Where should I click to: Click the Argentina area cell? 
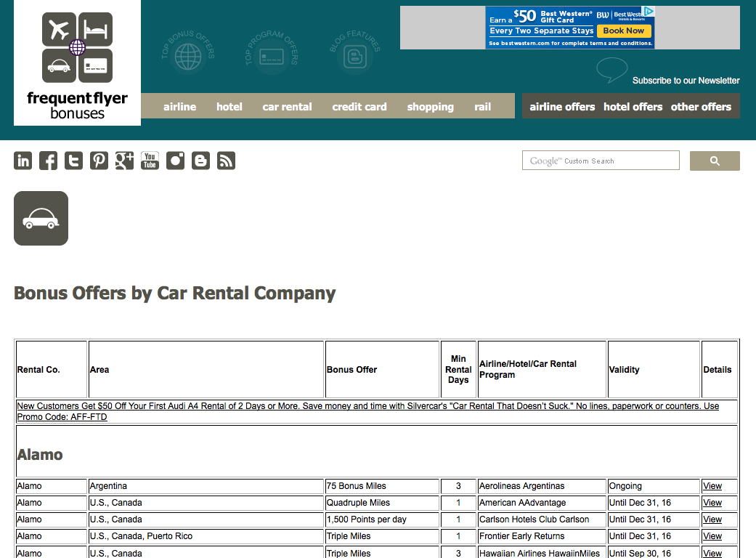[x=206, y=485]
